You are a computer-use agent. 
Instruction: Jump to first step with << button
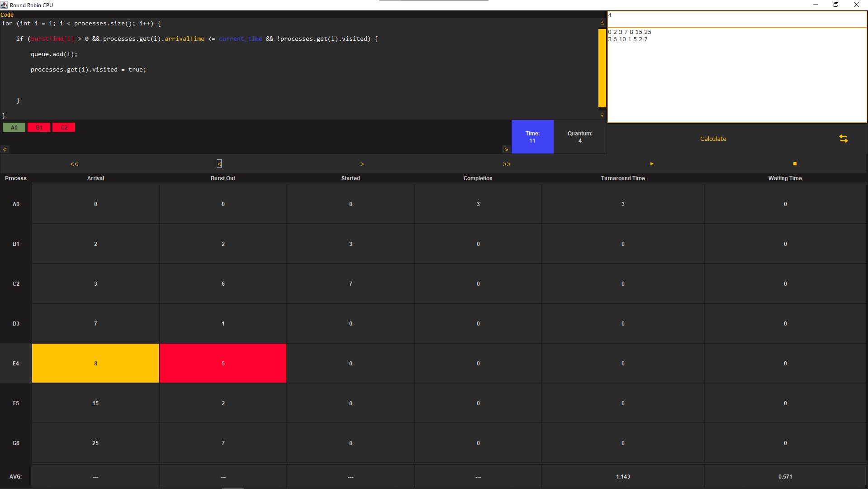(74, 164)
